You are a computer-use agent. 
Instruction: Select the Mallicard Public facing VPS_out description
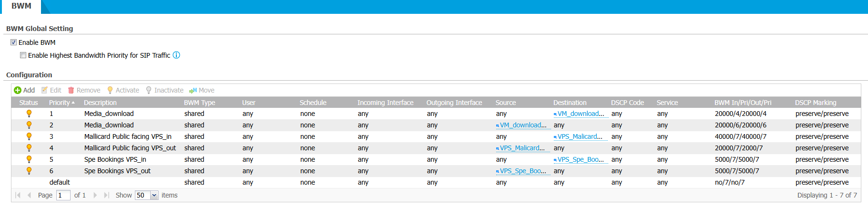(x=130, y=148)
